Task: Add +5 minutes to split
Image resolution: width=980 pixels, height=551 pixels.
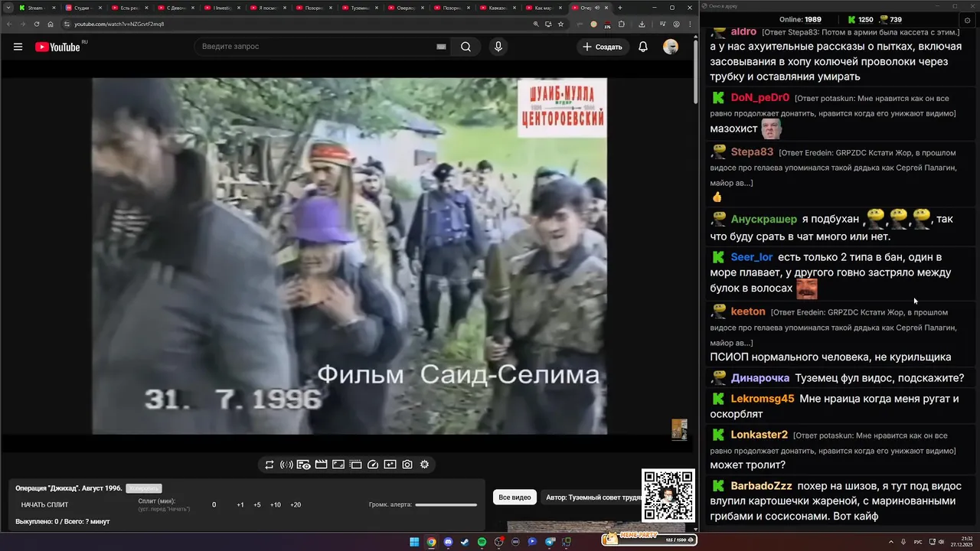Action: pos(257,505)
